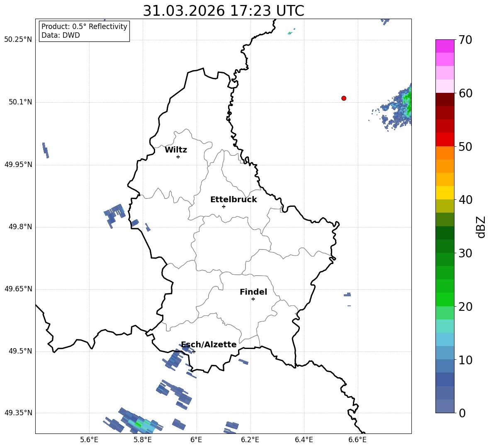Click the 6°E longitude label
The width and height of the screenshot is (491, 448).
pos(196,440)
